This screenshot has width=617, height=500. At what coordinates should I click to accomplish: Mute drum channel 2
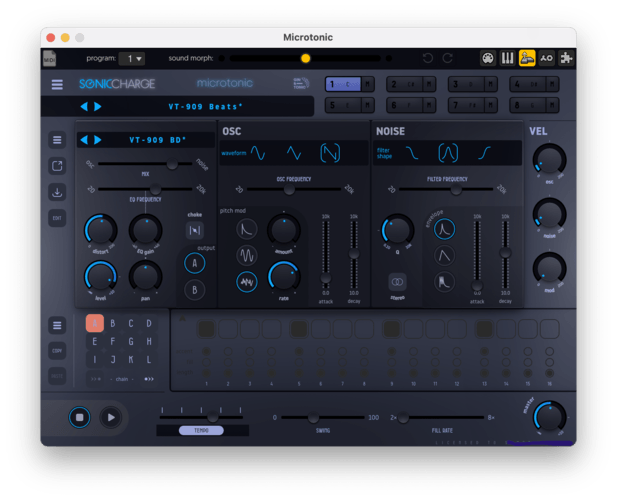coord(429,84)
